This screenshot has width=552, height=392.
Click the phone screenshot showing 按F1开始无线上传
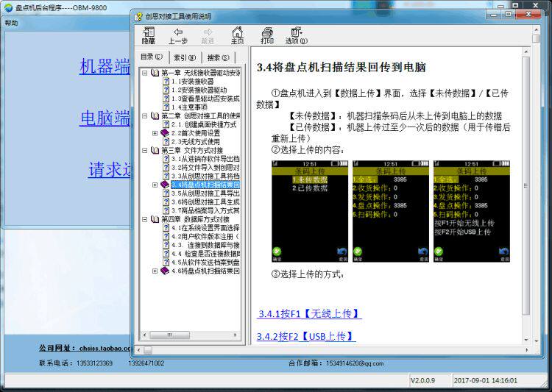point(472,211)
